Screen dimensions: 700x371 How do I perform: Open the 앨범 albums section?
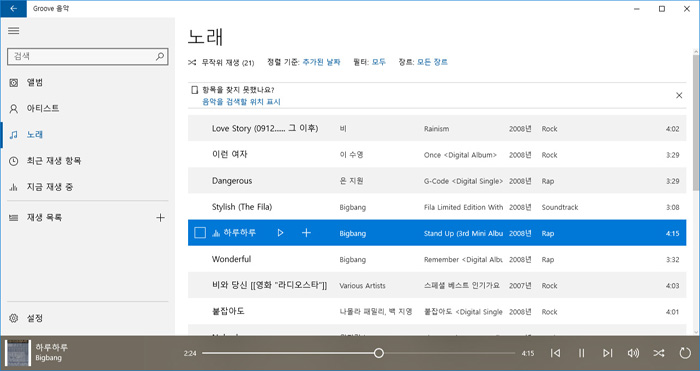click(x=87, y=83)
